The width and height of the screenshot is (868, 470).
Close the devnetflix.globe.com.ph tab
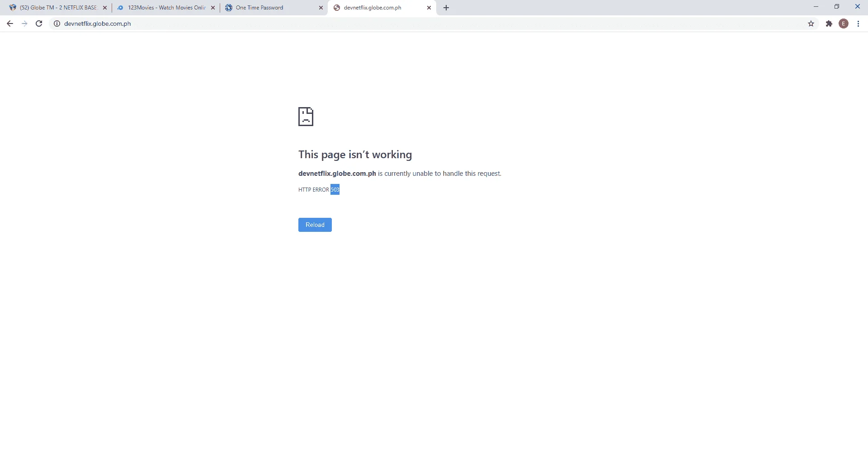pyautogui.click(x=429, y=8)
